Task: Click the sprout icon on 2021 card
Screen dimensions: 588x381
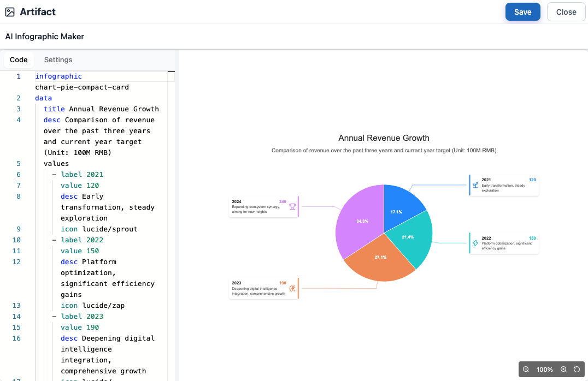Action: point(475,185)
